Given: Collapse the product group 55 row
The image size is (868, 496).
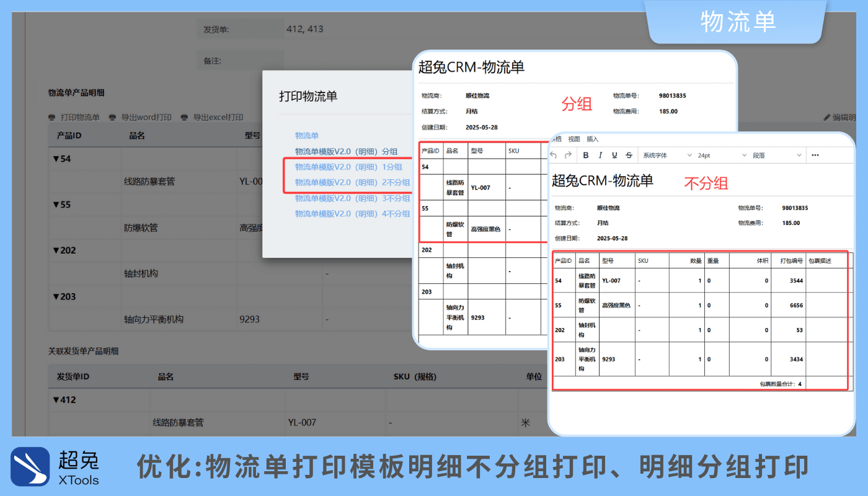Looking at the screenshot, I should click(x=56, y=205).
